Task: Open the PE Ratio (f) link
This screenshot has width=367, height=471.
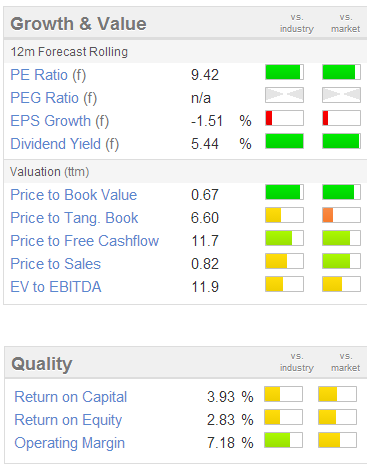Action: 48,75
